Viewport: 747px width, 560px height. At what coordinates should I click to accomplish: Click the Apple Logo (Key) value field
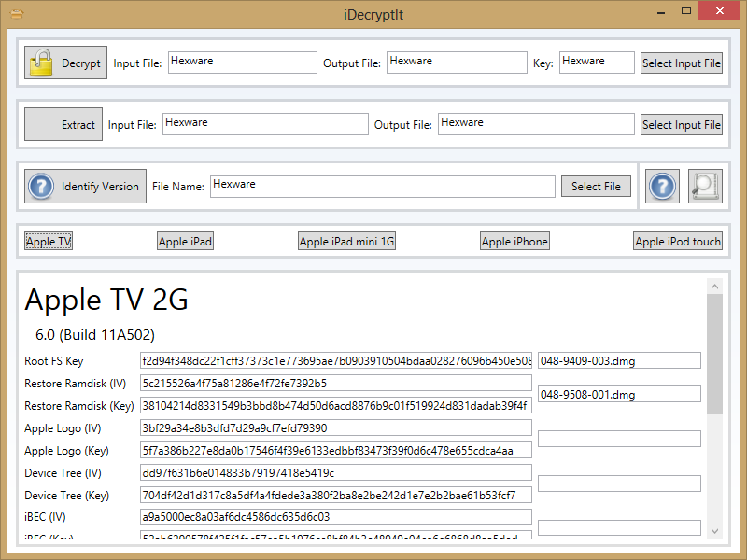[336, 451]
